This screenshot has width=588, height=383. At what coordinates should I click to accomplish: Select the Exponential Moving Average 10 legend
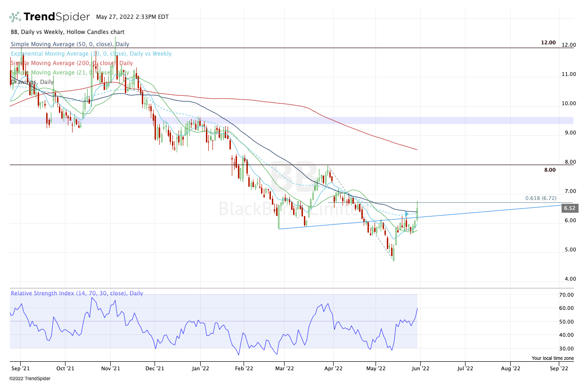pyautogui.click(x=91, y=54)
